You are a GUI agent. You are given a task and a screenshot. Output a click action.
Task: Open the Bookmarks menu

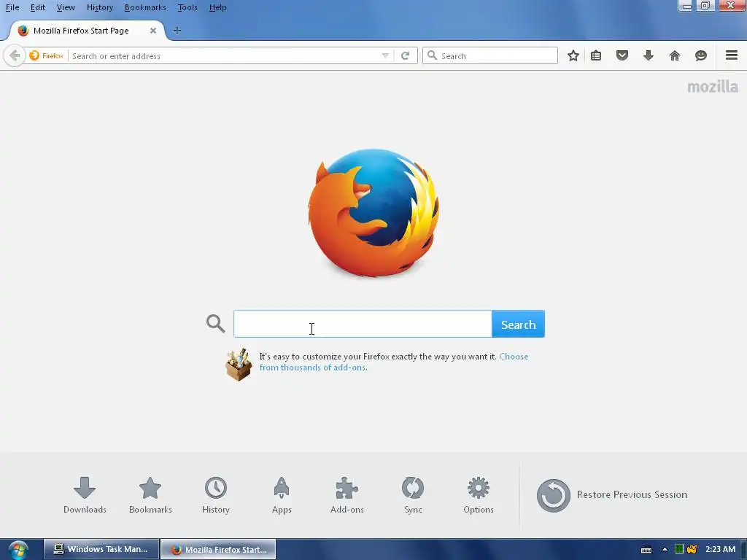click(x=145, y=7)
